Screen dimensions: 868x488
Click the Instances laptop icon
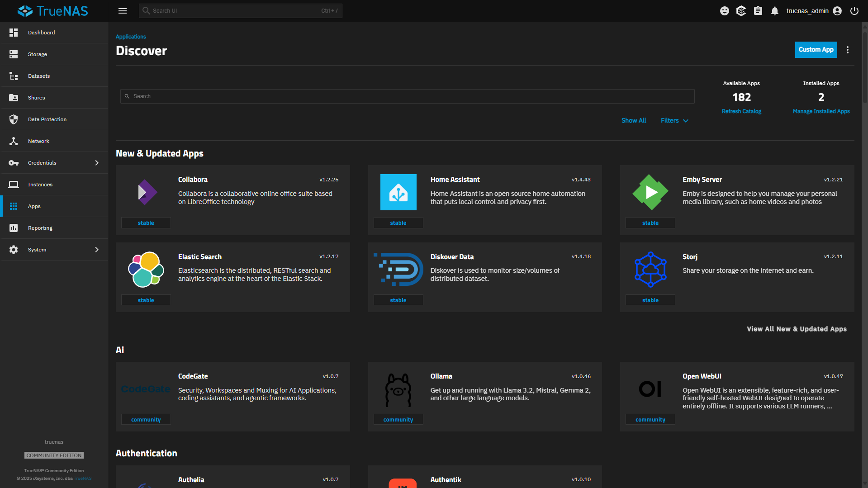(14, 185)
